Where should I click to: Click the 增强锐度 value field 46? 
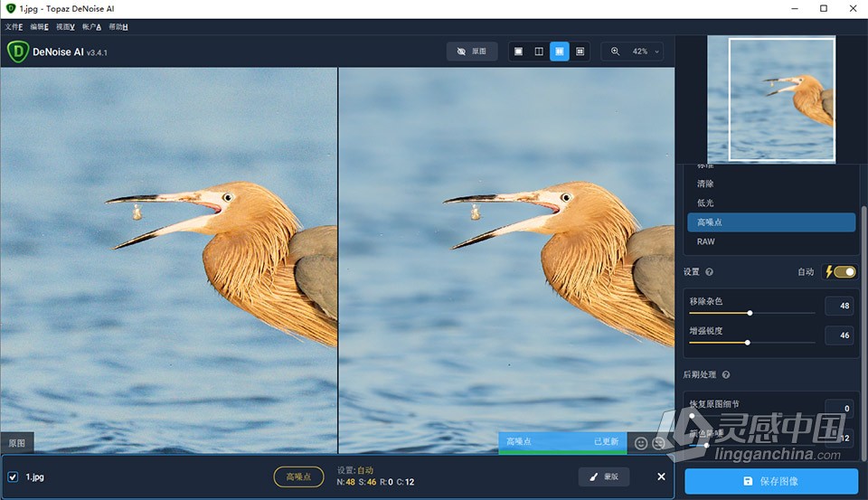[839, 335]
